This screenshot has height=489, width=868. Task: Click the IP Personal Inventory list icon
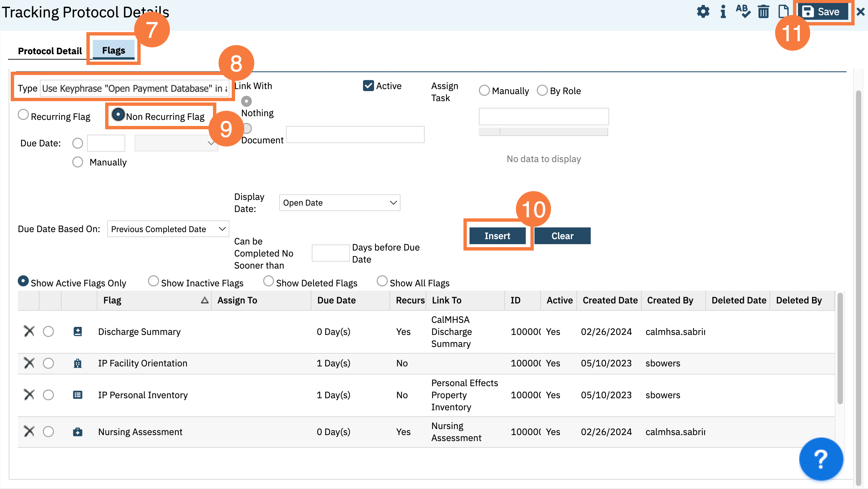(x=77, y=395)
